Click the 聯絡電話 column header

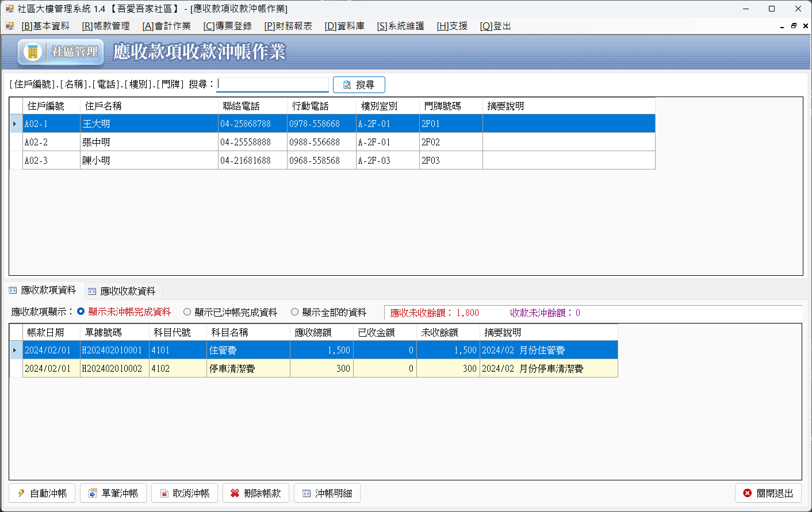(x=253, y=106)
